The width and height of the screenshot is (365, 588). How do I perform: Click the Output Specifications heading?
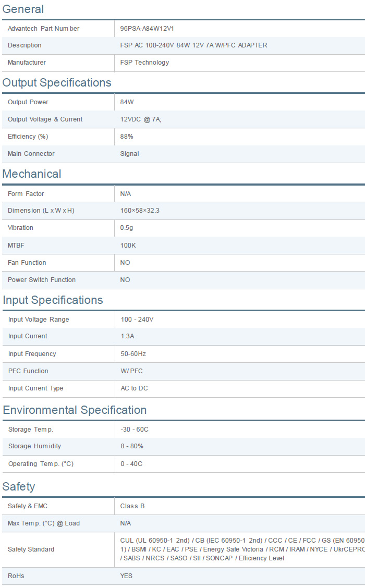[57, 83]
